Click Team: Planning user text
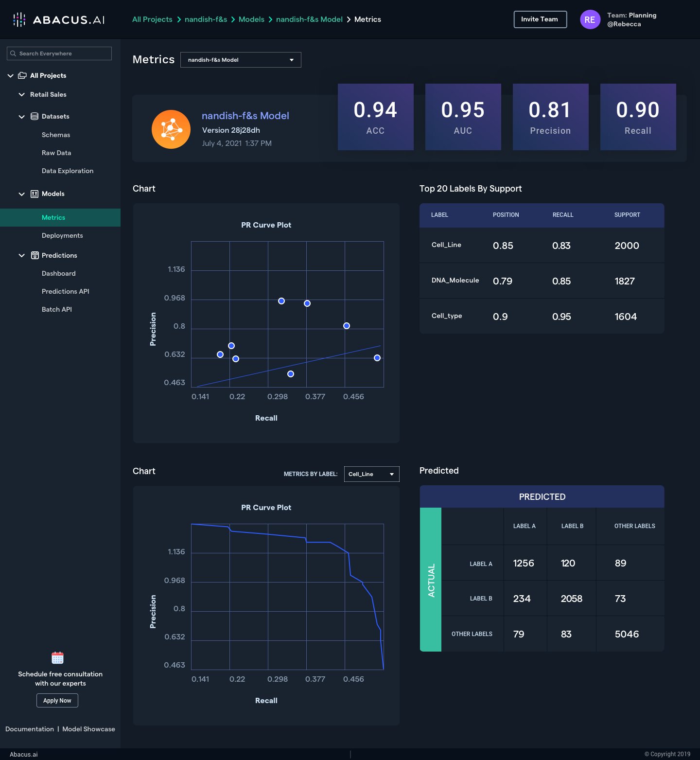This screenshot has width=700, height=760. point(631,15)
